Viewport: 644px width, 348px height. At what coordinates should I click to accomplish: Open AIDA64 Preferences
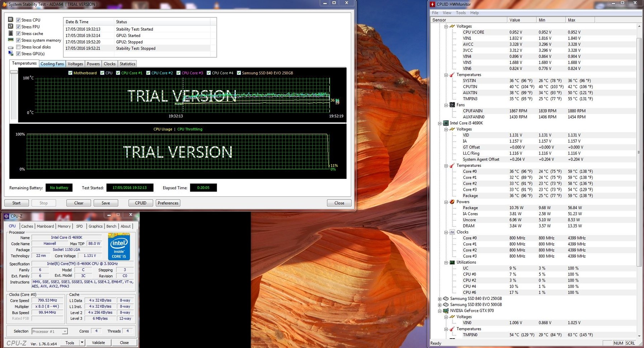(x=168, y=203)
